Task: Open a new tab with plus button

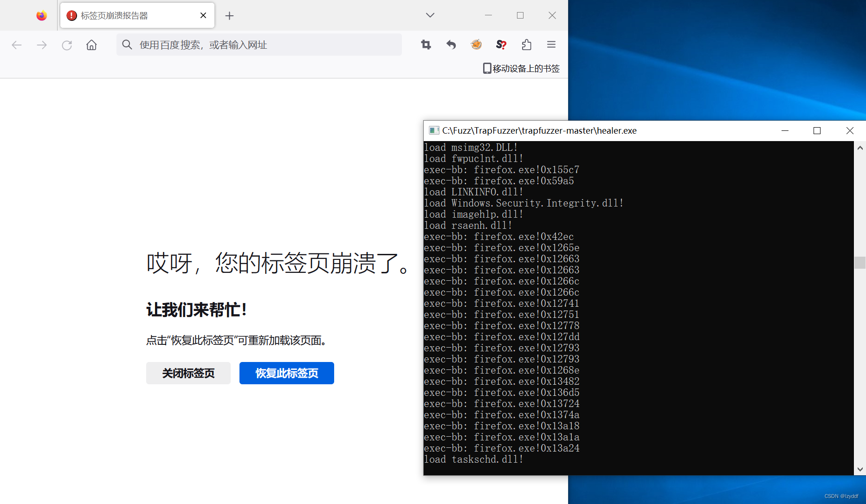Action: [x=229, y=16]
